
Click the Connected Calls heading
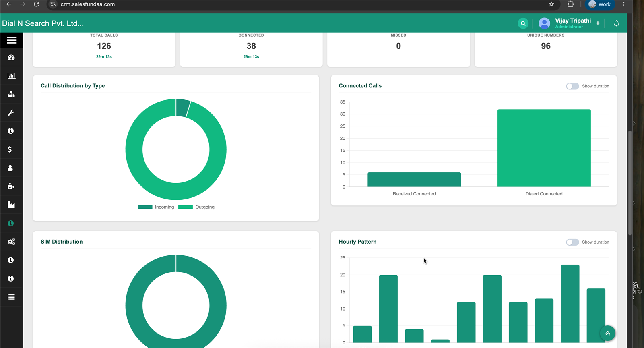[x=360, y=86]
